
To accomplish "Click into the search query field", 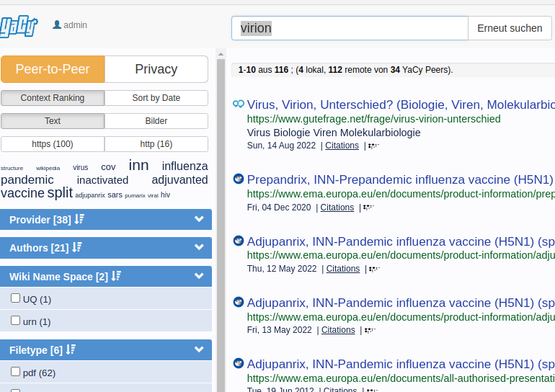I will (x=350, y=28).
